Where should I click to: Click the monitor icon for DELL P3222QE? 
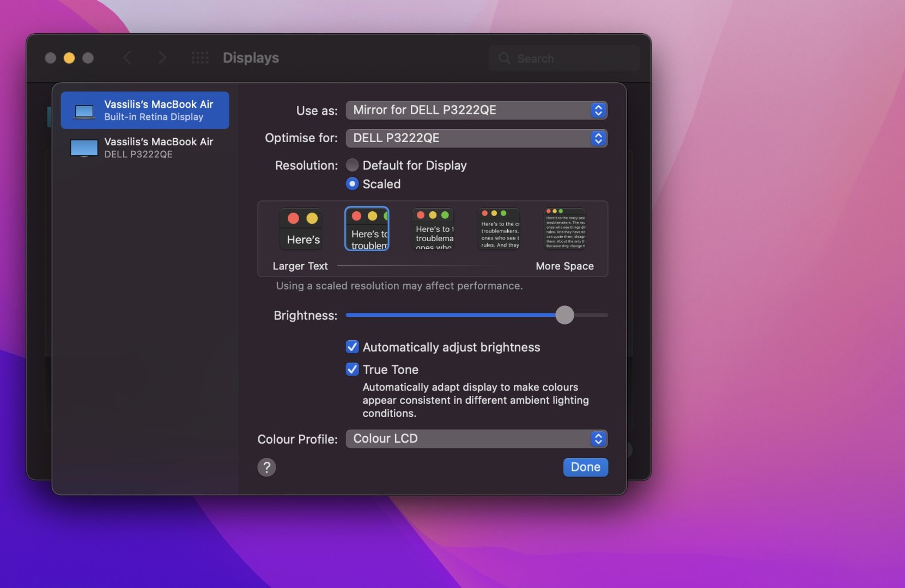pos(84,148)
